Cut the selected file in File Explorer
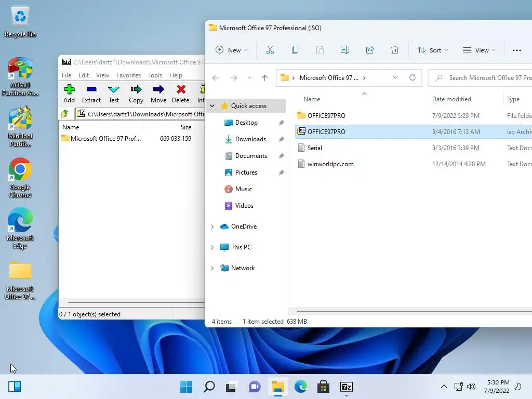Image resolution: width=532 pixels, height=399 pixels. click(x=270, y=50)
